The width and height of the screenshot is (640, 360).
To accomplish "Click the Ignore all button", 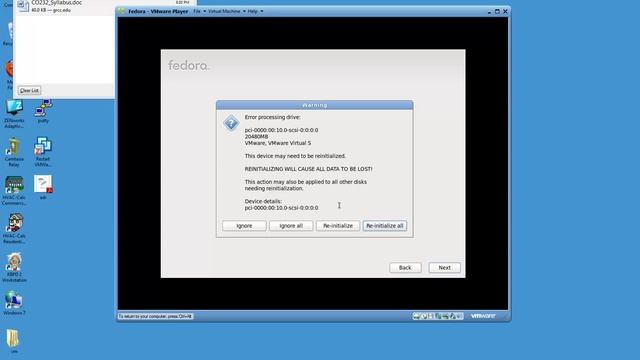I will point(291,226).
